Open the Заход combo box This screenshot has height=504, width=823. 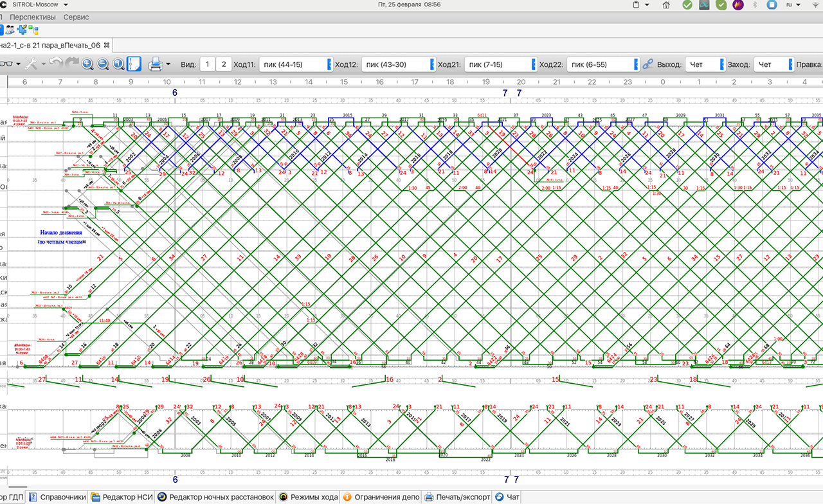click(x=774, y=64)
